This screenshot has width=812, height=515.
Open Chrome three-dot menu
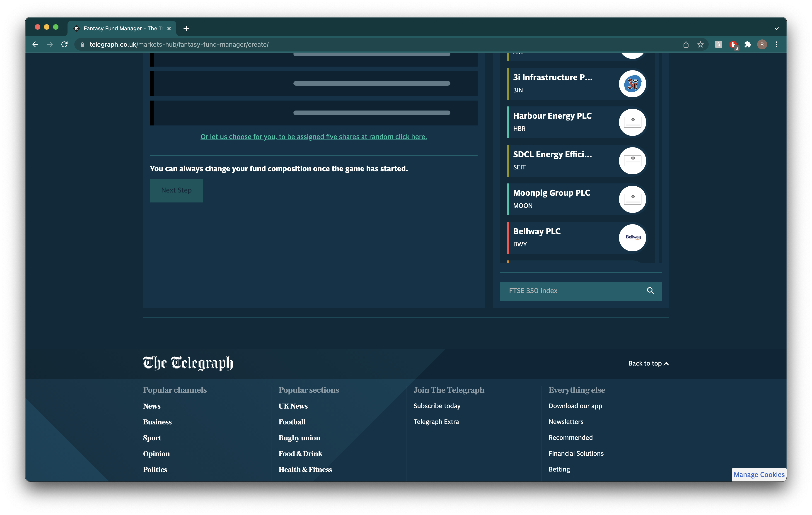777,44
